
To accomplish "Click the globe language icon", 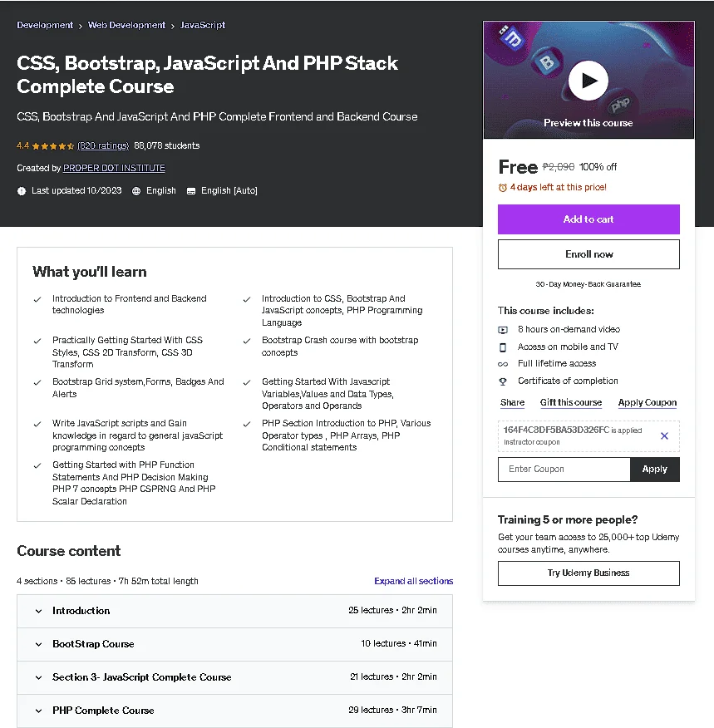I will (x=136, y=191).
